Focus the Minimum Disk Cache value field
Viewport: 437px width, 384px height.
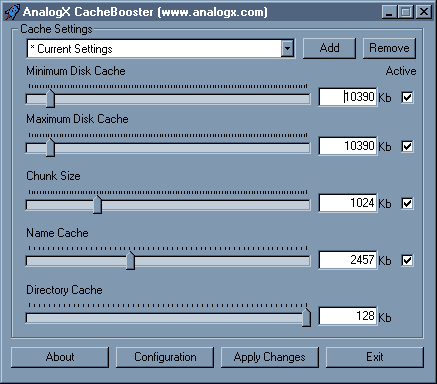tap(348, 97)
